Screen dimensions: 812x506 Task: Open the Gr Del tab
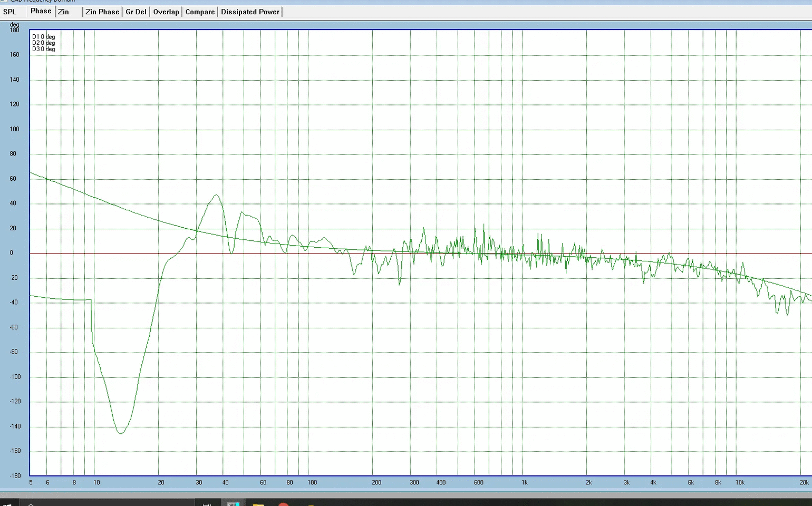(x=136, y=12)
